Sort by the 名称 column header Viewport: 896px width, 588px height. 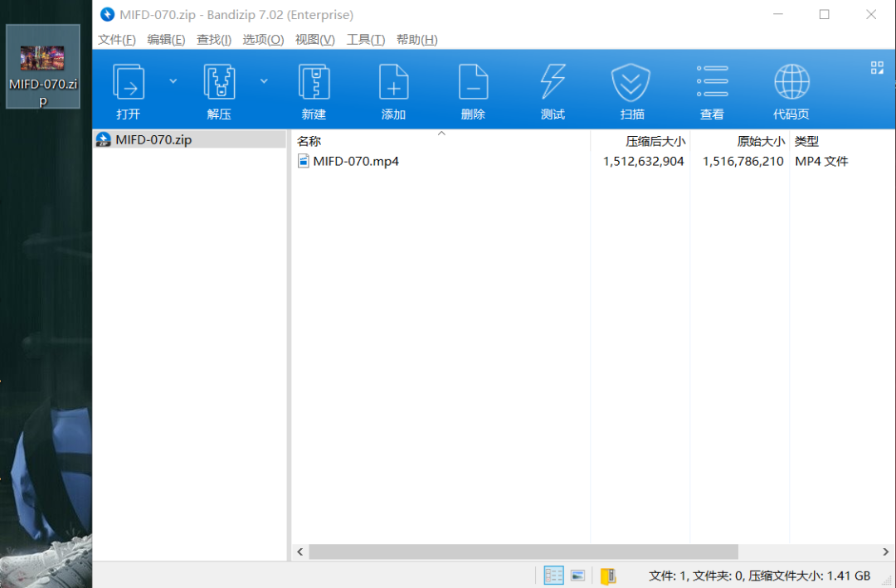(441, 141)
